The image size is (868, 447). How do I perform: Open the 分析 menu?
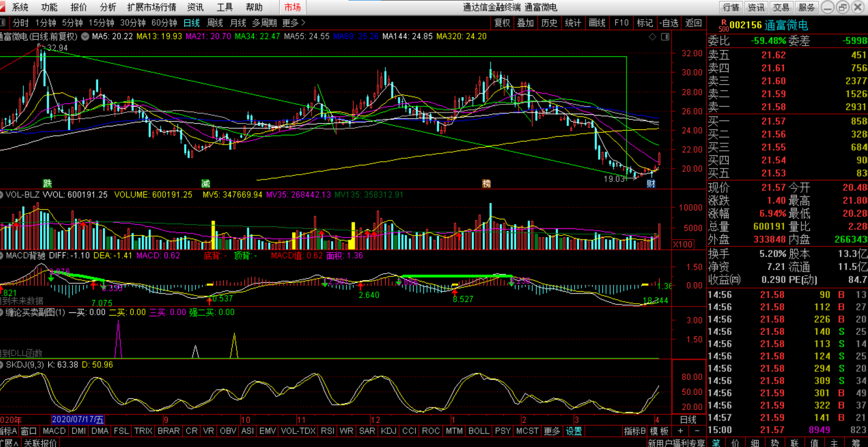click(108, 7)
